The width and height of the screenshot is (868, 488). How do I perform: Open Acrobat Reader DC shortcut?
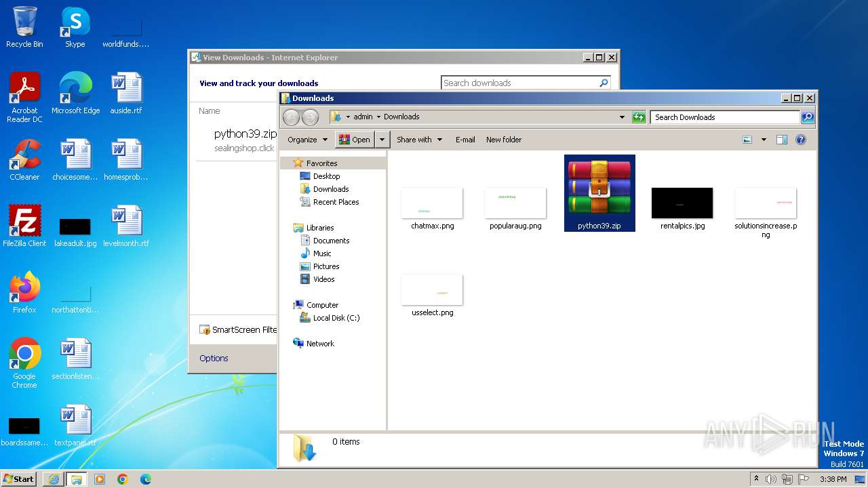[24, 98]
